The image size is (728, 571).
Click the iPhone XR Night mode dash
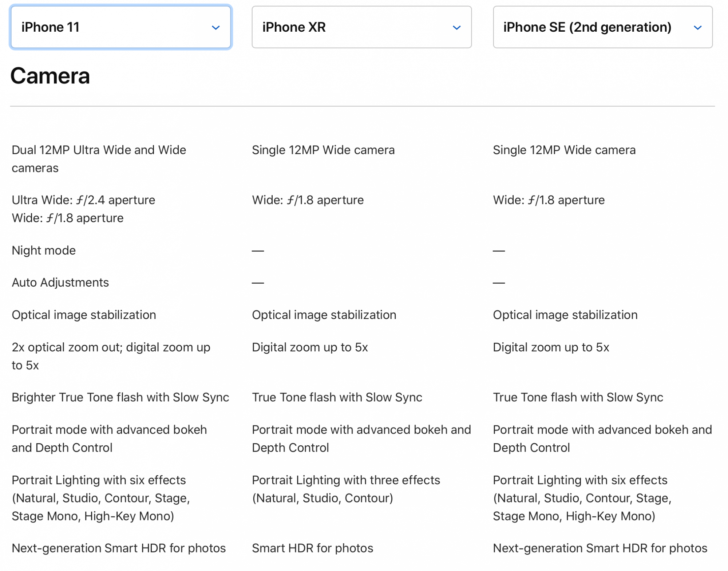click(x=258, y=251)
